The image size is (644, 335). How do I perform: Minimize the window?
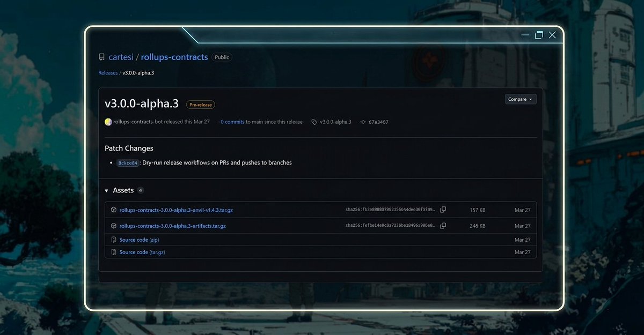[x=525, y=35]
